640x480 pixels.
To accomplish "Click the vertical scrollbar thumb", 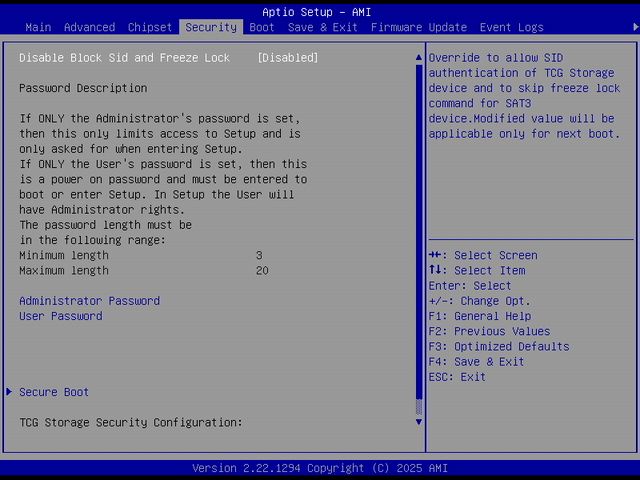I will pos(419,232).
